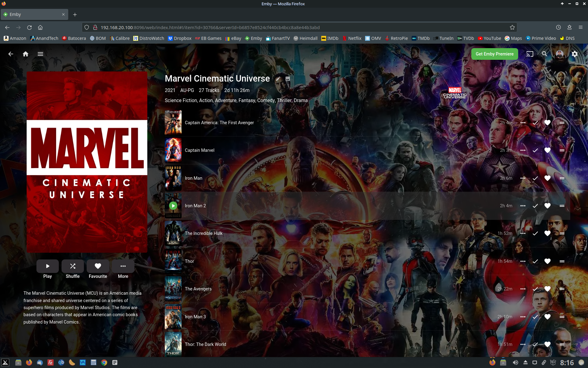Click the volume icon in system tray
This screenshot has width=588, height=368.
pos(515,362)
